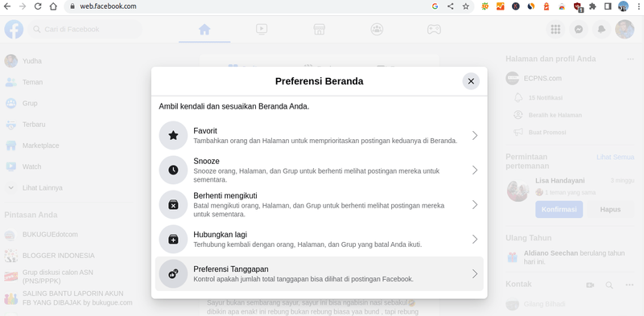Expand the Berhenti mengikuti row chevron
644x316 pixels.
[x=475, y=204]
